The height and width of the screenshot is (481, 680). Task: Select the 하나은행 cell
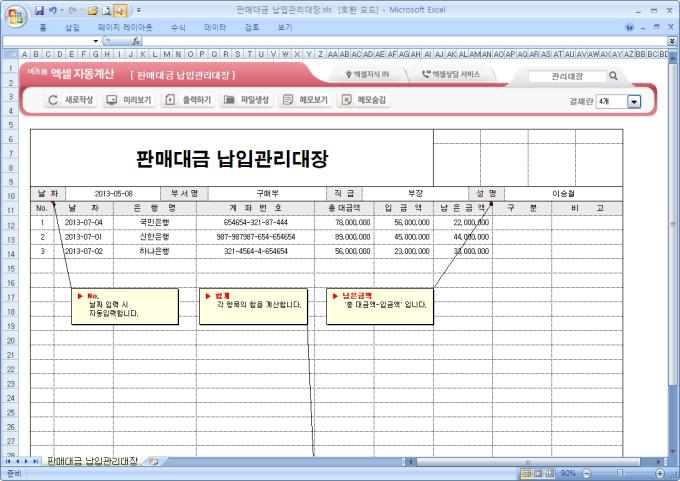point(155,251)
